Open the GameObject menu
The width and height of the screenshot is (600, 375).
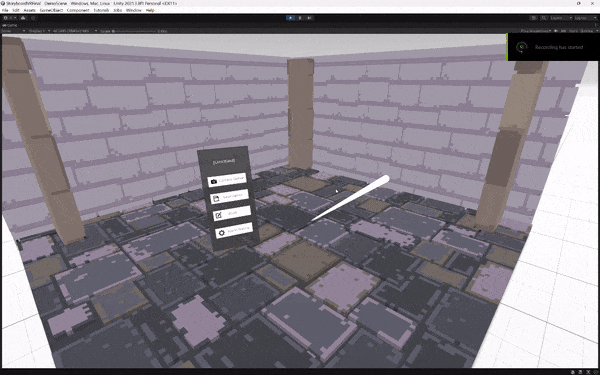tap(51, 10)
